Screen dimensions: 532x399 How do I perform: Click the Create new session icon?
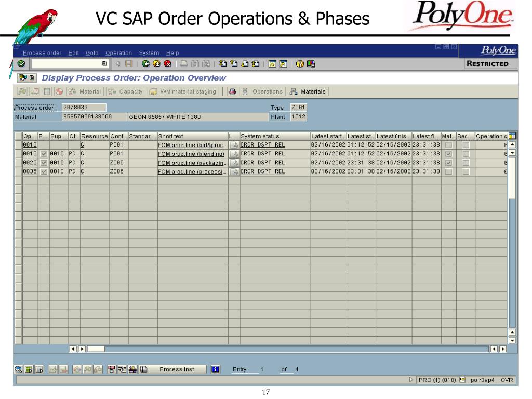(x=272, y=64)
